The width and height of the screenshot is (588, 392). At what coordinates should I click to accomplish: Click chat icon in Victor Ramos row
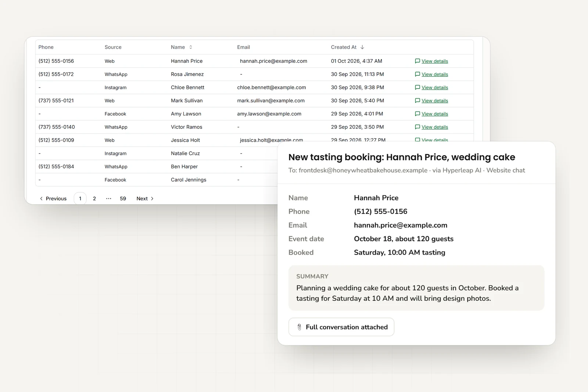coord(417,127)
